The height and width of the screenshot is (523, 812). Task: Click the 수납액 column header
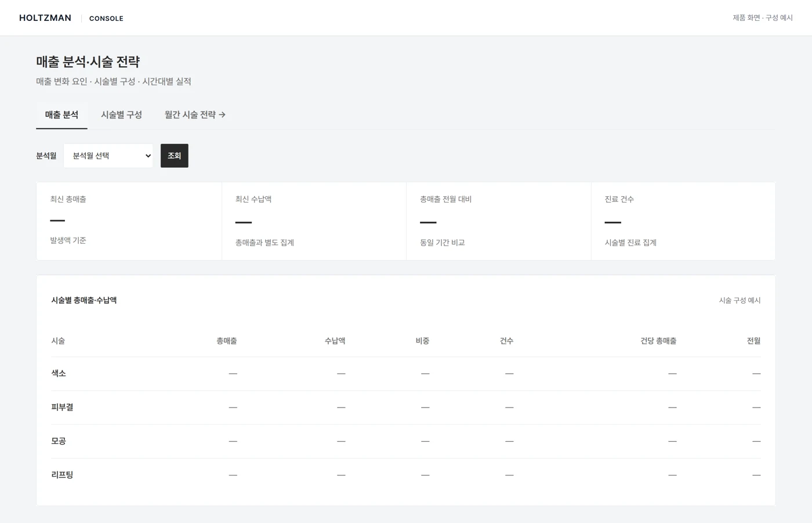coord(335,341)
